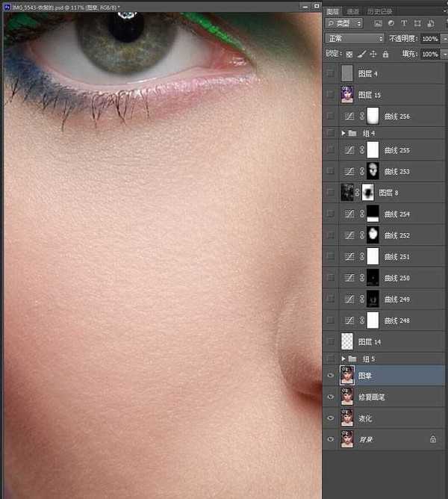Switch to the 历史记录 history tab
Viewport: 448px width, 499px height.
[x=380, y=11]
